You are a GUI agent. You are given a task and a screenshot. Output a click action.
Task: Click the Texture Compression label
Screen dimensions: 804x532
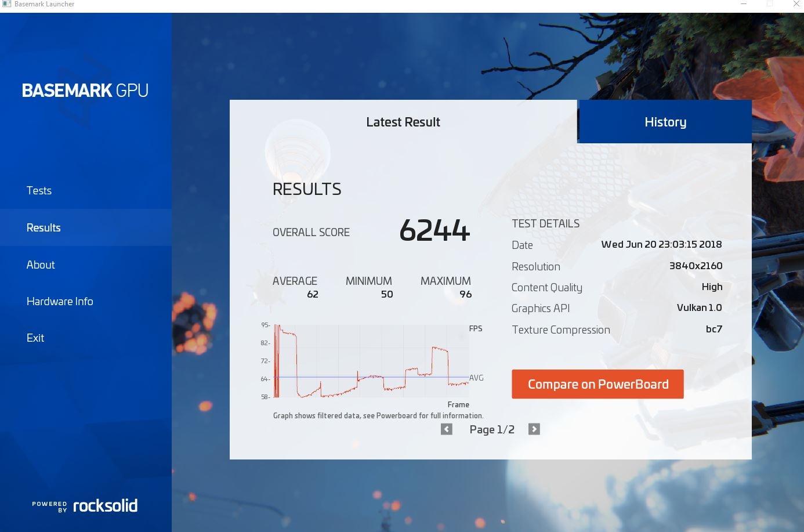point(560,330)
